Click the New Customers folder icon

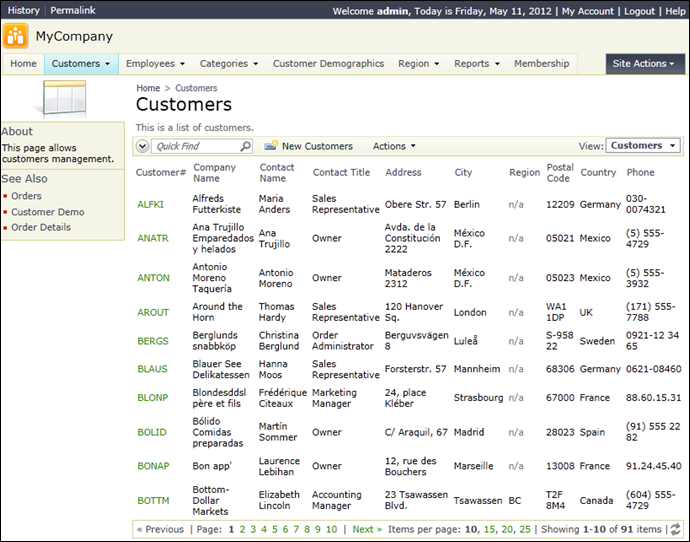pyautogui.click(x=270, y=146)
